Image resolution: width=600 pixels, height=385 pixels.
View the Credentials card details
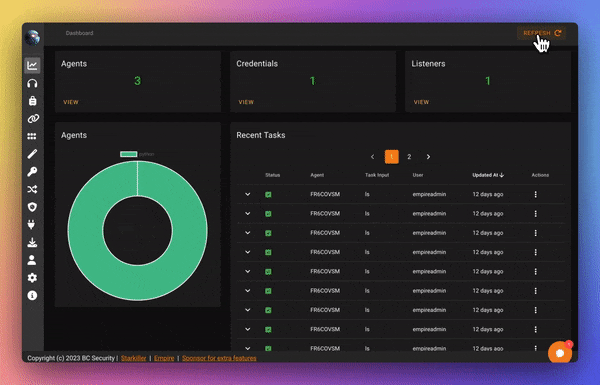click(246, 102)
